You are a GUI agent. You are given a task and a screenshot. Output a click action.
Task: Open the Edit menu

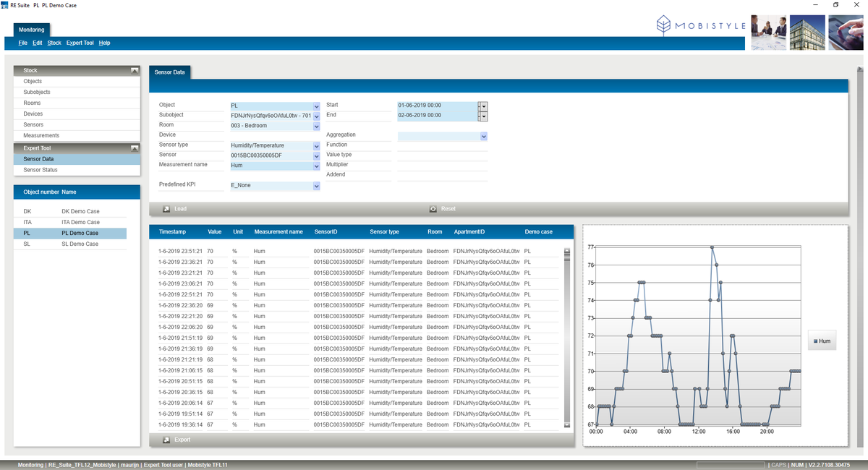(38, 43)
